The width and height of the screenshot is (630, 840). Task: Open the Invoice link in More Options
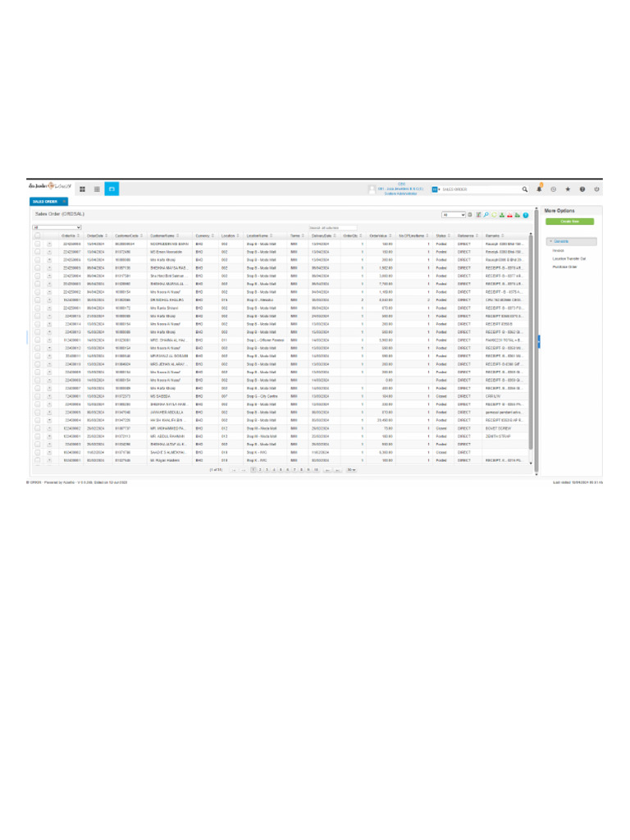(558, 251)
